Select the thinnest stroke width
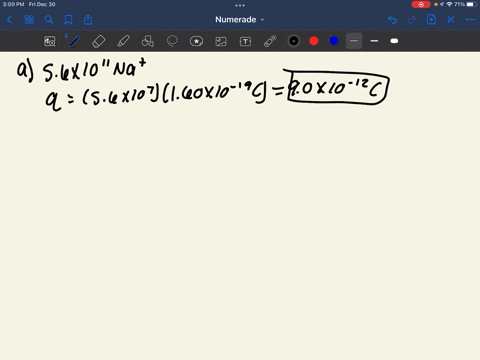The image size is (480, 360). tap(354, 41)
